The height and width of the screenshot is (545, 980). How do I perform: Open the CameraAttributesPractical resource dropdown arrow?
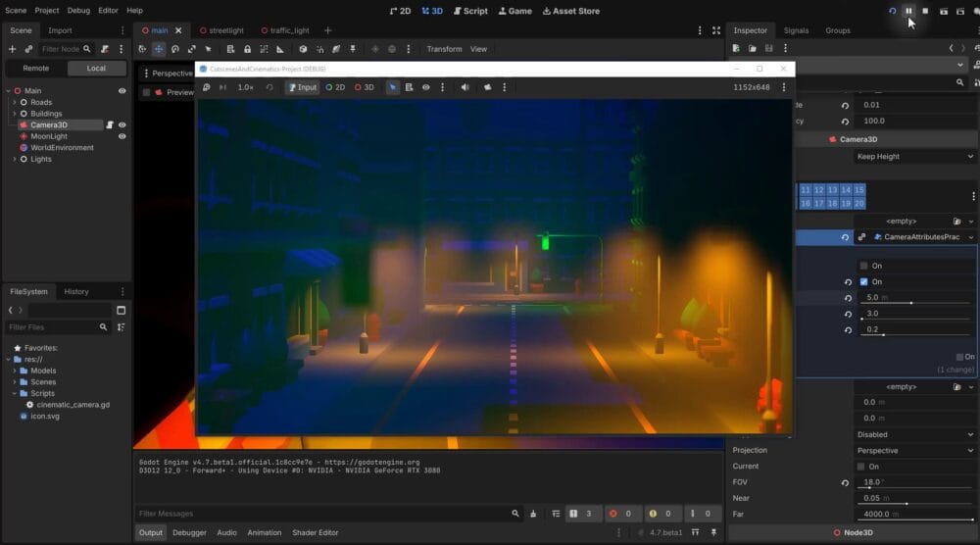[x=970, y=237]
